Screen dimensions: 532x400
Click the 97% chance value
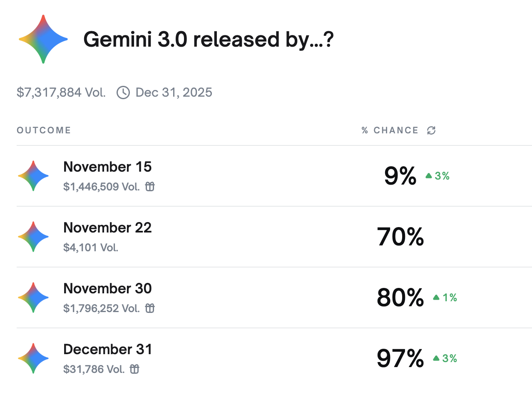(400, 358)
